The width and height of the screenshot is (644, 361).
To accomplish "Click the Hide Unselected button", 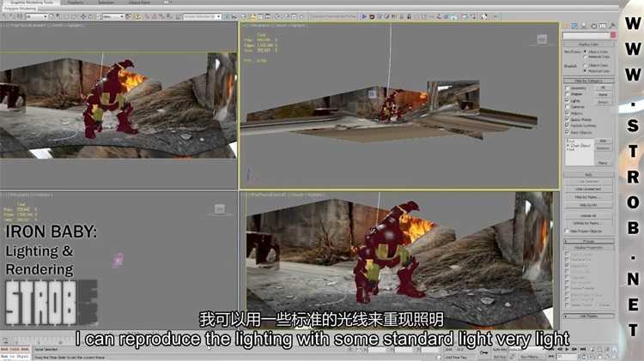I will coord(588,190).
